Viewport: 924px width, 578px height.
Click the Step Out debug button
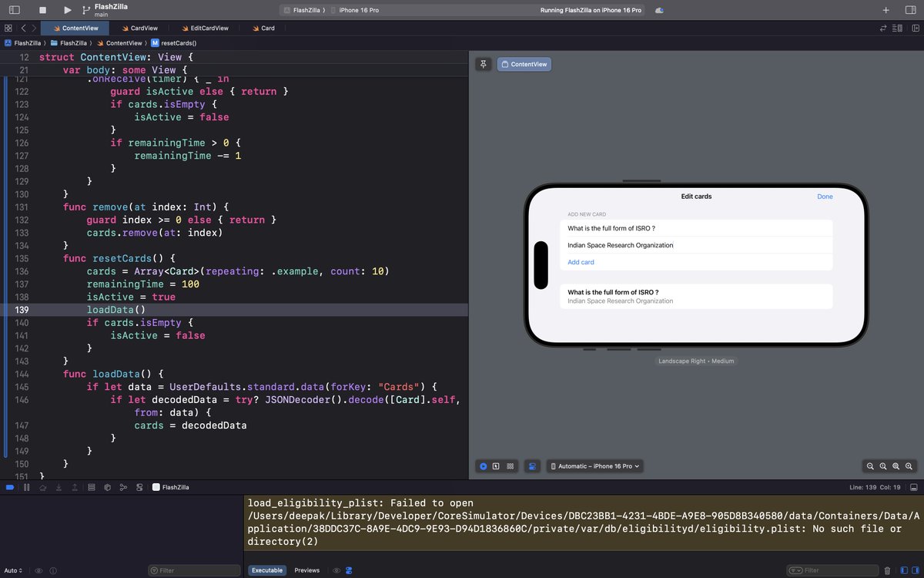coord(74,487)
